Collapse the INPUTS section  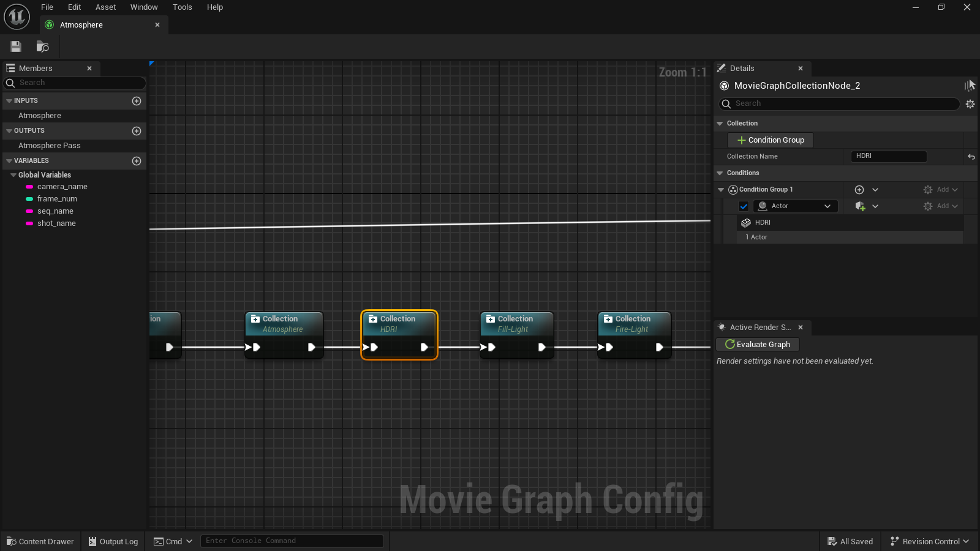(9, 101)
